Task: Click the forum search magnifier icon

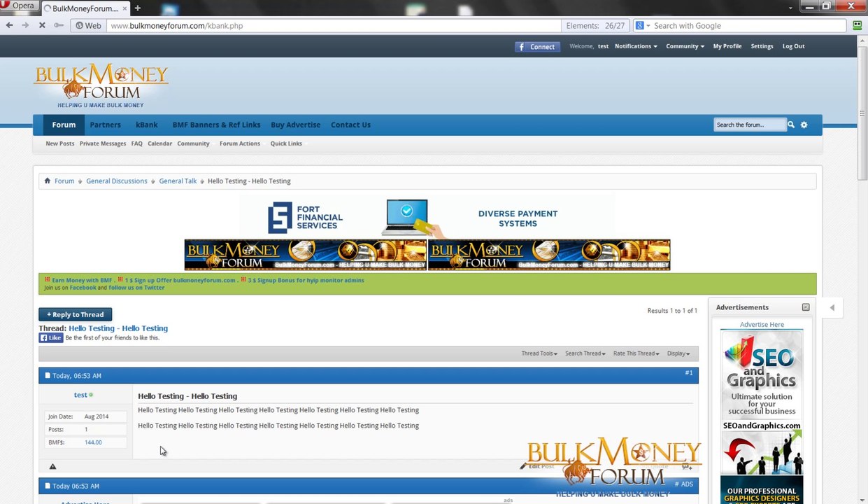Action: click(791, 125)
